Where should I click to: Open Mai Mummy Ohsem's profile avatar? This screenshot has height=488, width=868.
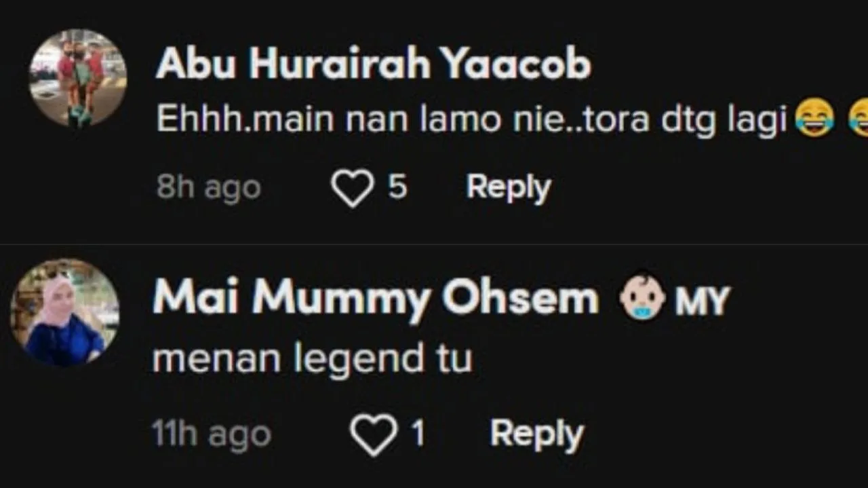[65, 312]
